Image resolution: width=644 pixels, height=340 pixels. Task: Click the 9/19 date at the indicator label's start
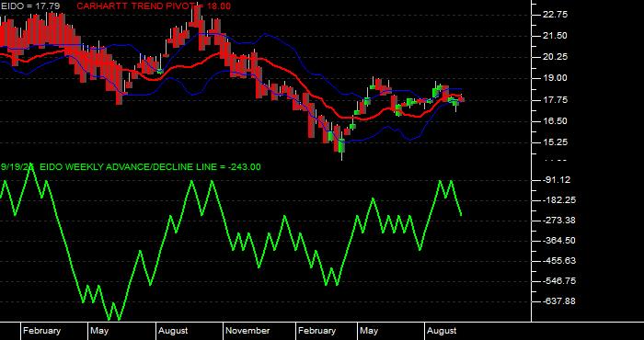pyautogui.click(x=17, y=167)
